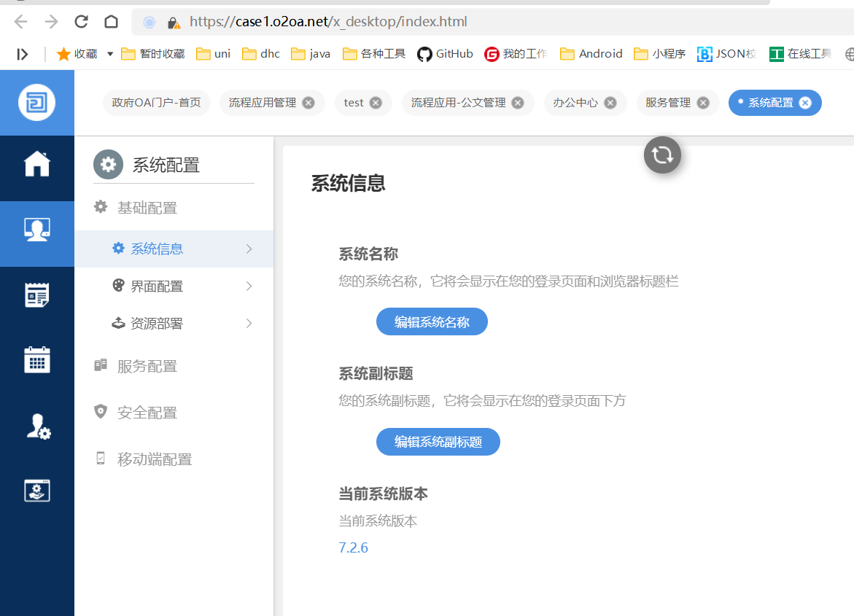The width and height of the screenshot is (854, 616).
Task: Click the O2OA logo at top left
Action: coord(37,103)
